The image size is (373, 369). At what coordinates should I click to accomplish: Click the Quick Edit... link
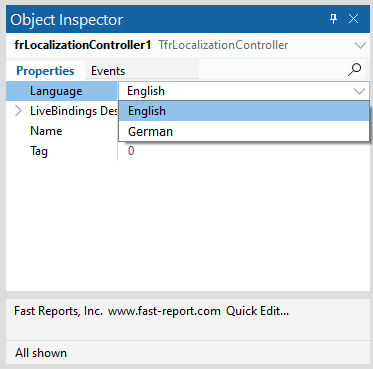click(x=257, y=311)
